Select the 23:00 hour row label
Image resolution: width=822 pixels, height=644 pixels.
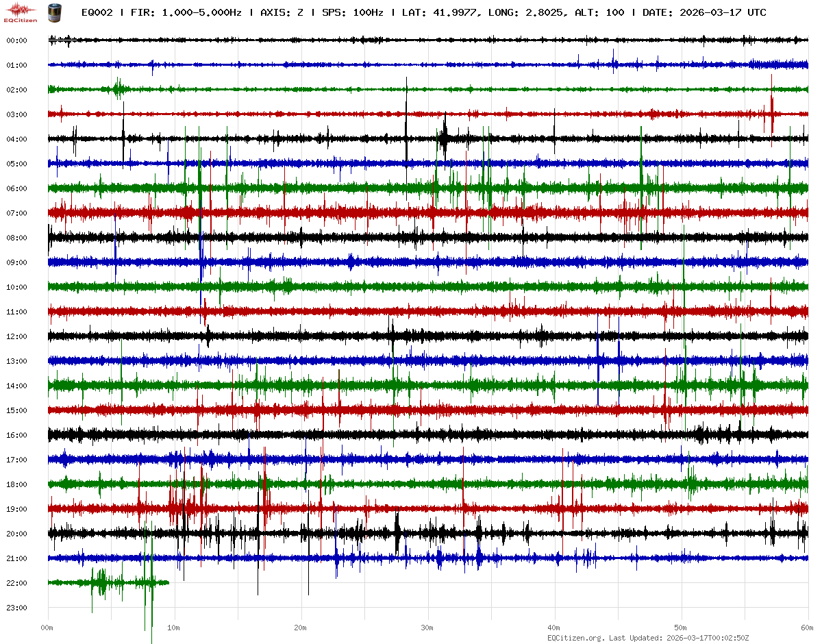(x=16, y=608)
